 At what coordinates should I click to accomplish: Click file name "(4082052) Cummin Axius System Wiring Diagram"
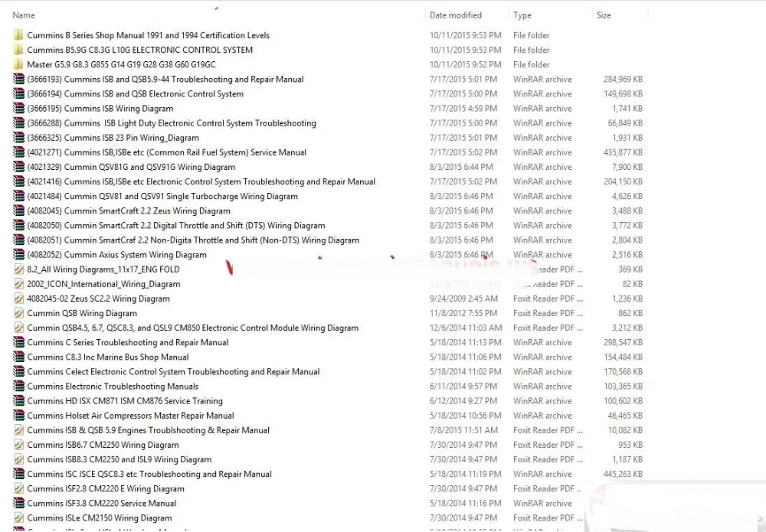click(116, 255)
